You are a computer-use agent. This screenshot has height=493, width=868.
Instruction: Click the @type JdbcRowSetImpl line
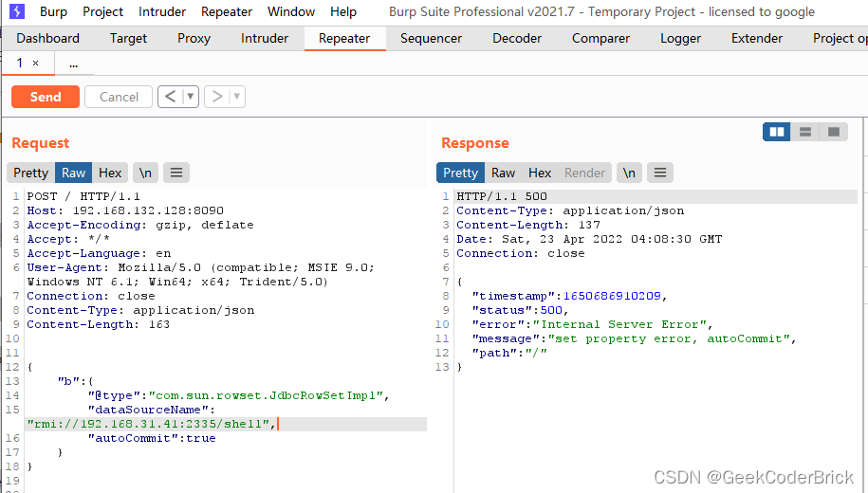239,395
